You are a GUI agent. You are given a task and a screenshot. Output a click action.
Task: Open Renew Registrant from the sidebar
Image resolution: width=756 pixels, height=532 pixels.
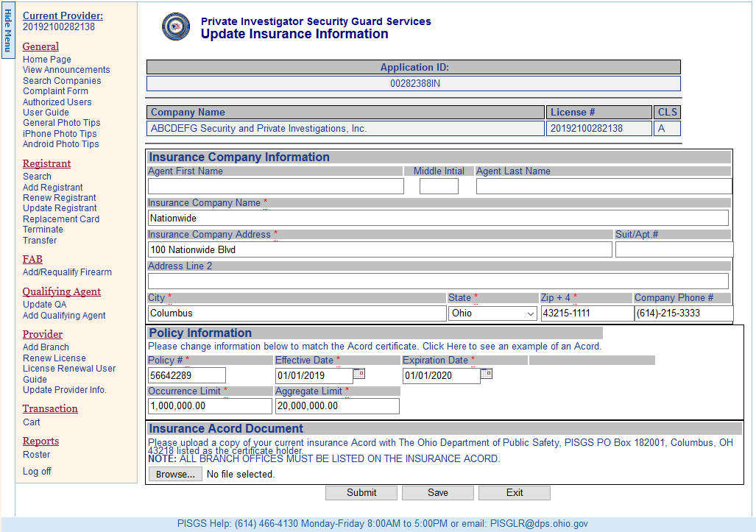59,198
